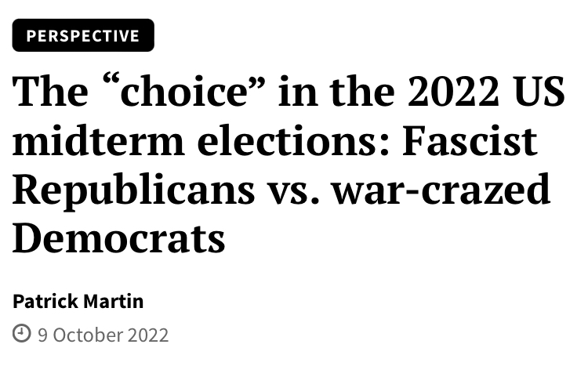Click the large bold "2022" in the headline
588x366 pixels.
point(453,91)
